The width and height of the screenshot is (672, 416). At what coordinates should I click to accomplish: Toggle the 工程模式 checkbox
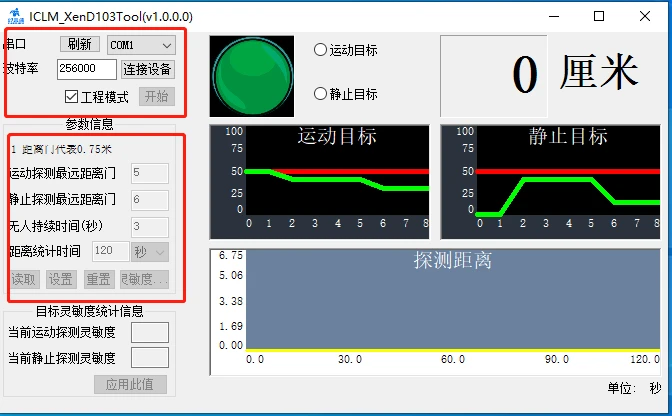pyautogui.click(x=71, y=96)
